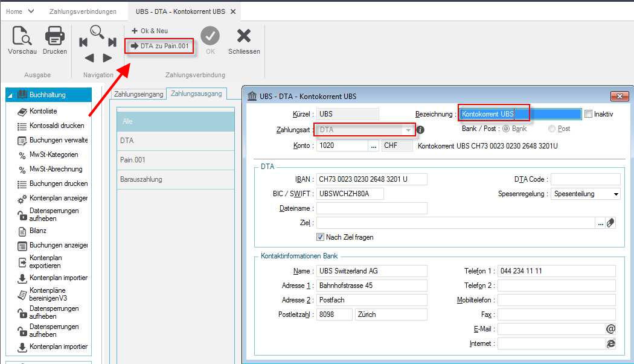This screenshot has height=364, width=634.
Task: Select the Barauszahlung filter in the list
Action: 176,179
